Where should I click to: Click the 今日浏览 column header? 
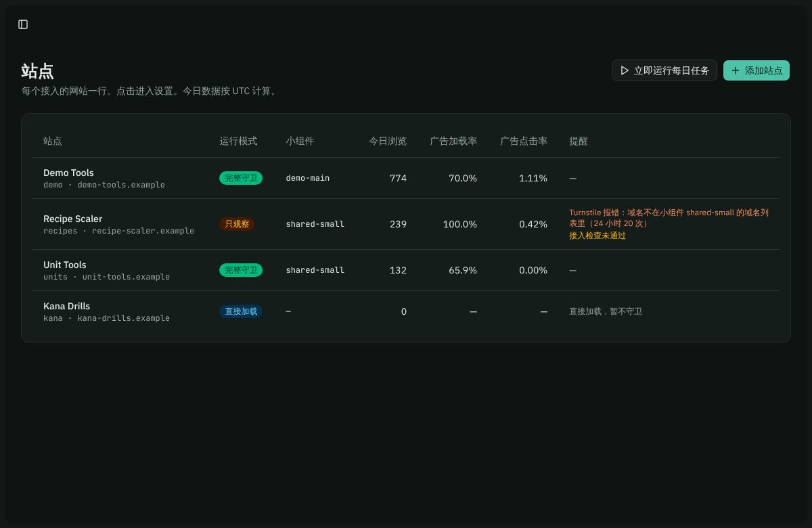(x=388, y=141)
